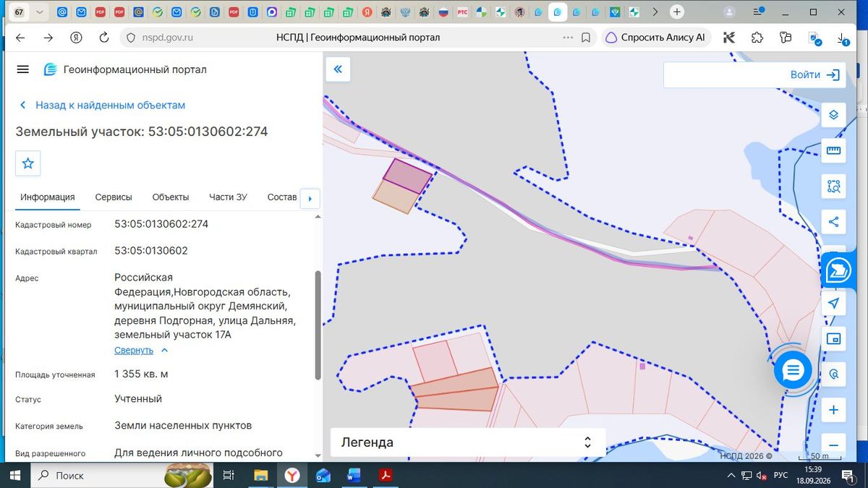The image size is (868, 488).
Task: Switch to the Сервисы tab
Action: tap(114, 197)
